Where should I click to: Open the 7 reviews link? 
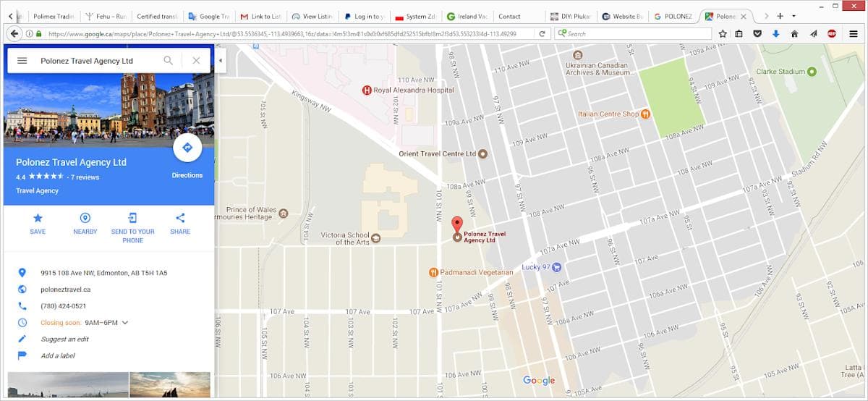85,177
